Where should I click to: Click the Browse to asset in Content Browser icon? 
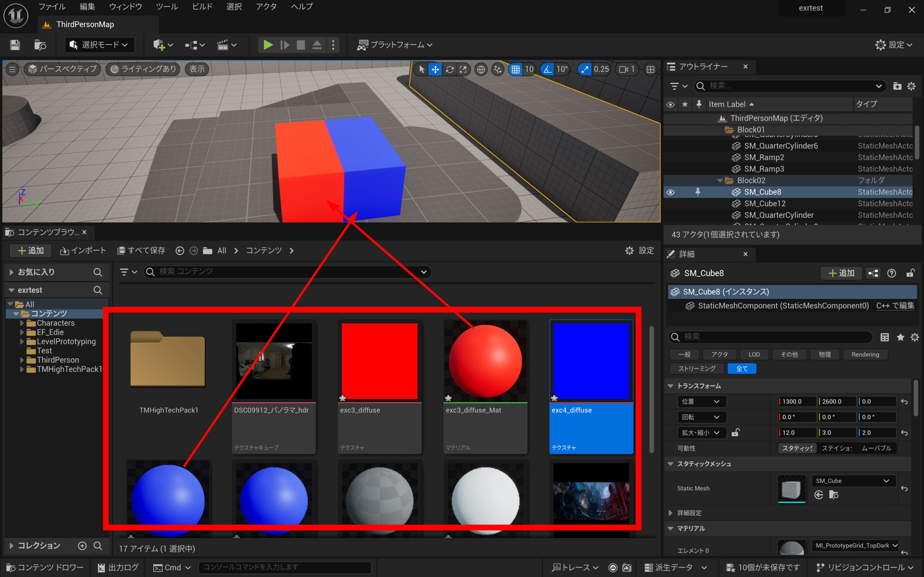[x=833, y=495]
